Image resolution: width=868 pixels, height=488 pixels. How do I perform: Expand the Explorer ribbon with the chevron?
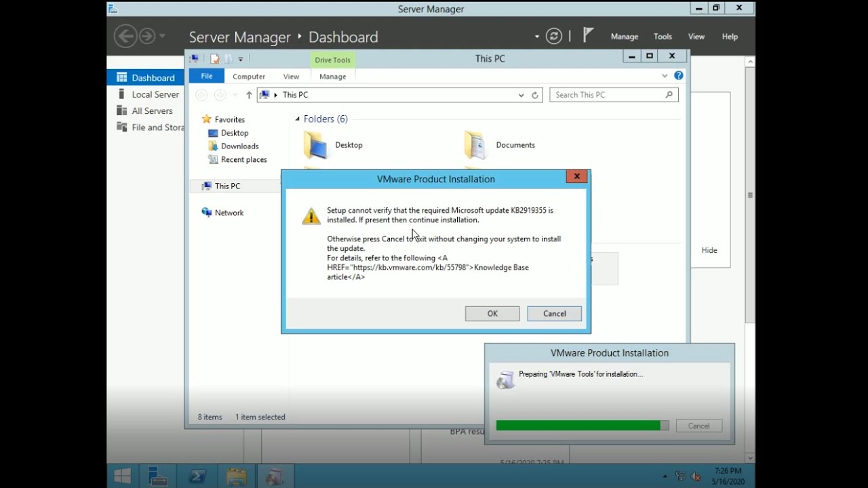(x=665, y=76)
